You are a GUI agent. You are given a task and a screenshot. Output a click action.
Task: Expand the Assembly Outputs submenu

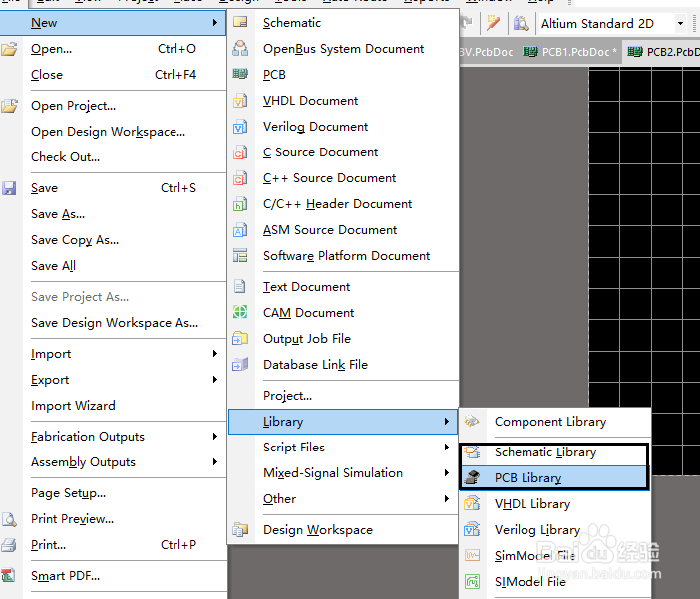pyautogui.click(x=215, y=462)
